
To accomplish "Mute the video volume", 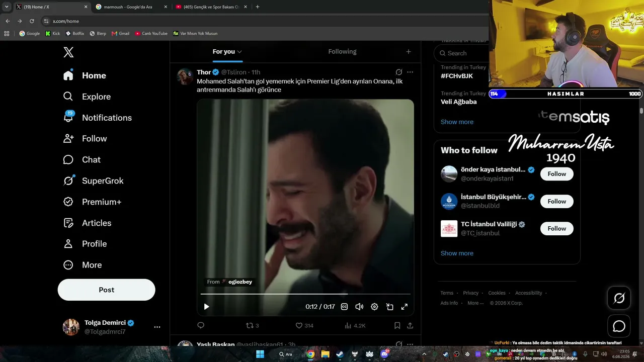I will (x=359, y=307).
